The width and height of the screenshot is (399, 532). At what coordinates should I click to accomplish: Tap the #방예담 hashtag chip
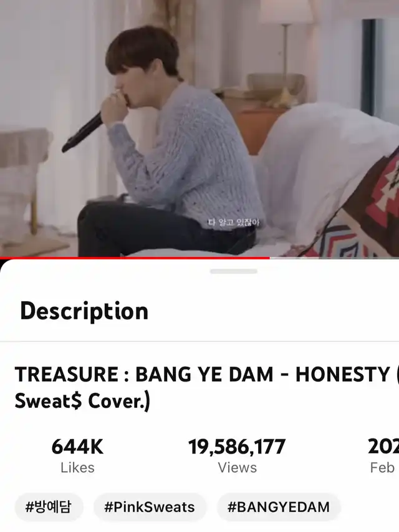click(49, 507)
